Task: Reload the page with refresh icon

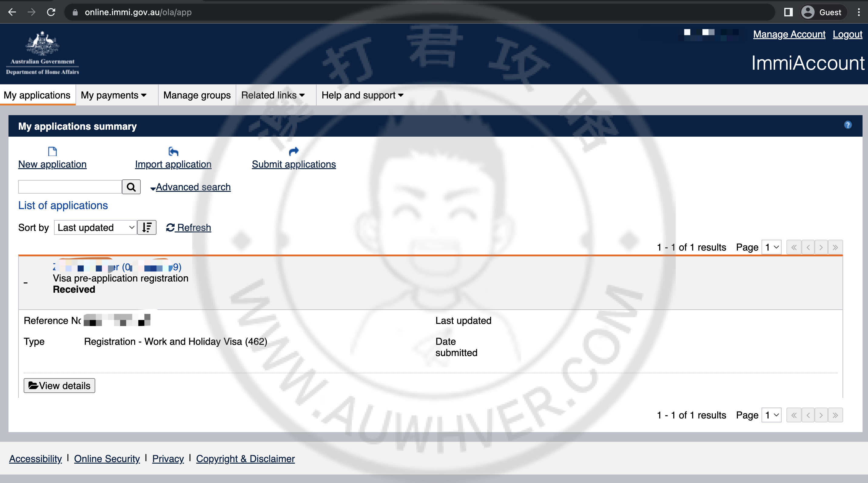Action: 51,12
